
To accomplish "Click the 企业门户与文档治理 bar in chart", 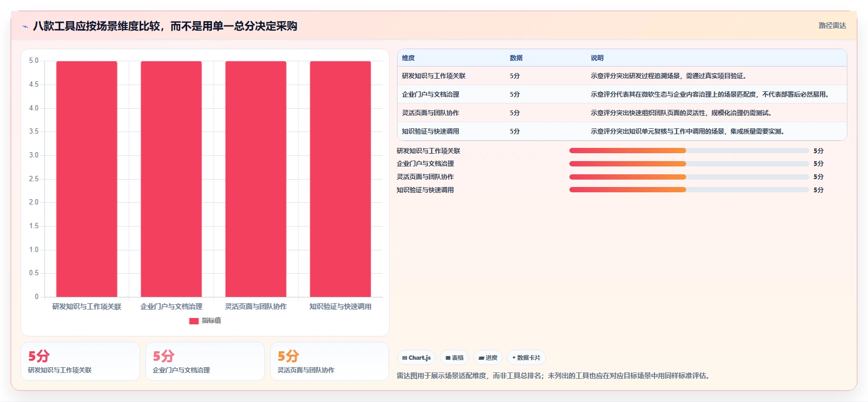I will click(171, 179).
